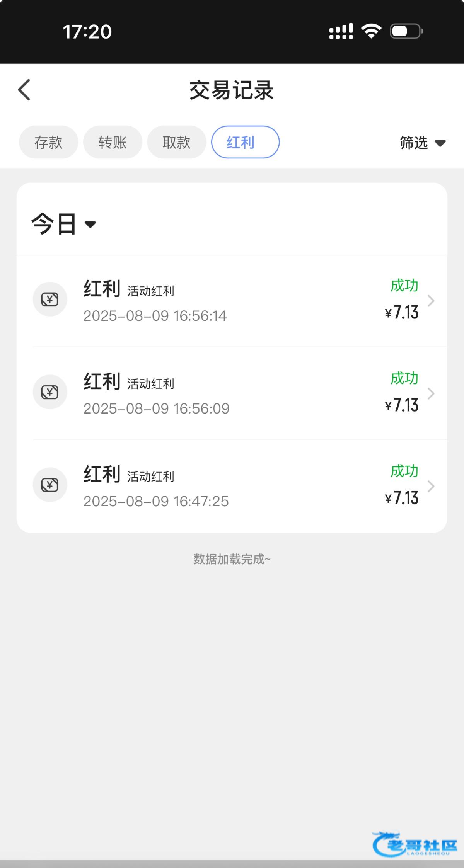The height and width of the screenshot is (868, 464).
Task: Select the 取款 filter chip
Action: click(176, 142)
